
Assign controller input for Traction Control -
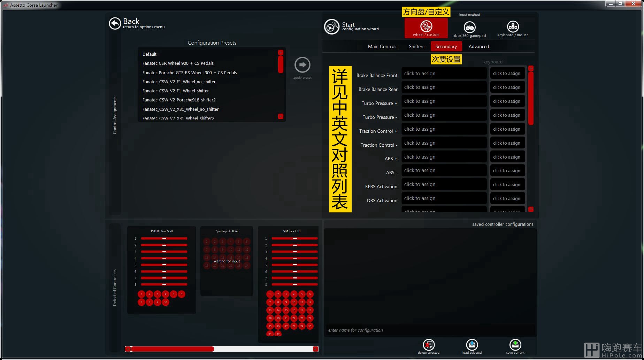[x=444, y=143]
